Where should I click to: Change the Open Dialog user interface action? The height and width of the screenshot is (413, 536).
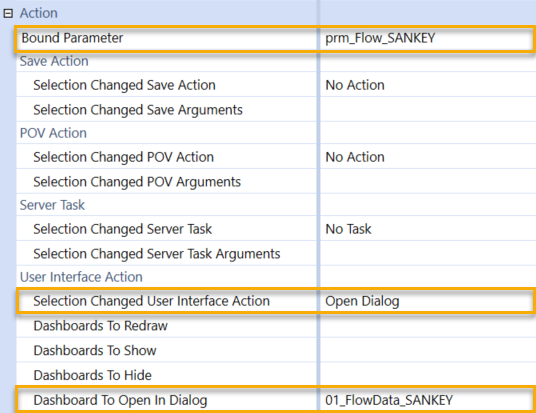click(427, 301)
